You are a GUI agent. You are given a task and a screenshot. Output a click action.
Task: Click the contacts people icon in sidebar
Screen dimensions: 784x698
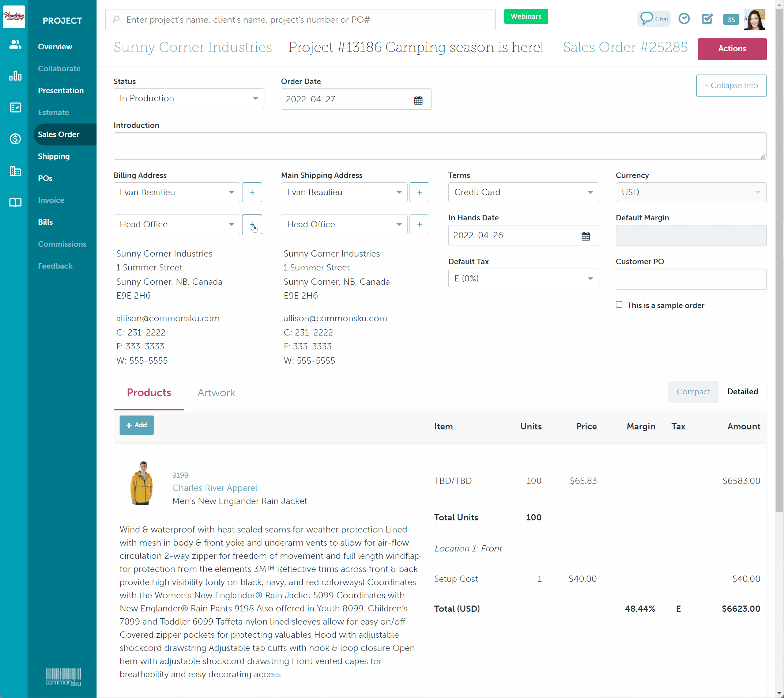click(x=15, y=45)
